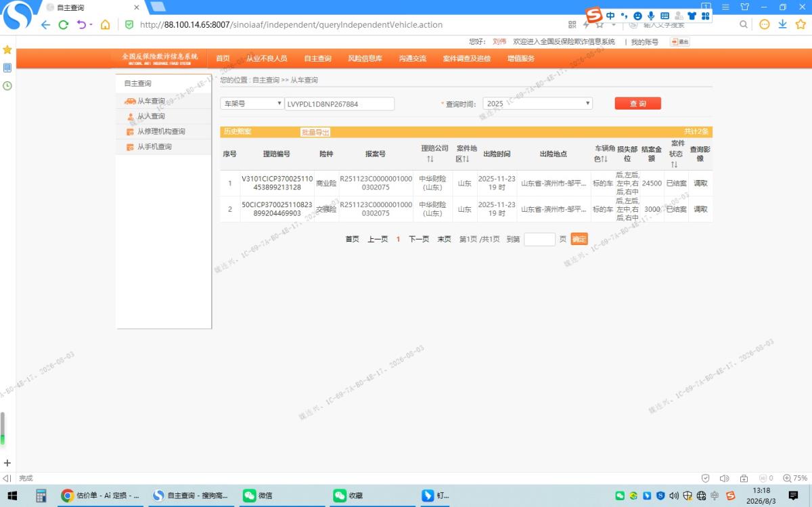The height and width of the screenshot is (507, 812).
Task: Open the 查询时间 2025 year dropdown
Action: click(538, 104)
